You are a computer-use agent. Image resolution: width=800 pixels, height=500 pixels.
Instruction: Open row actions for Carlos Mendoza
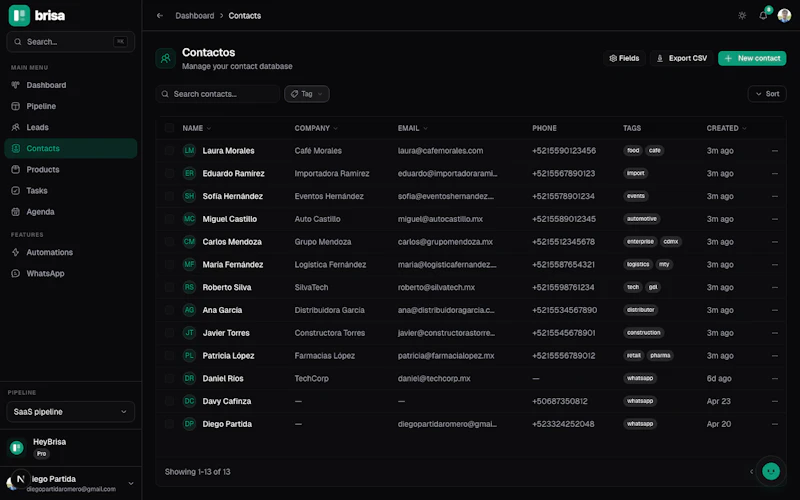pos(774,242)
